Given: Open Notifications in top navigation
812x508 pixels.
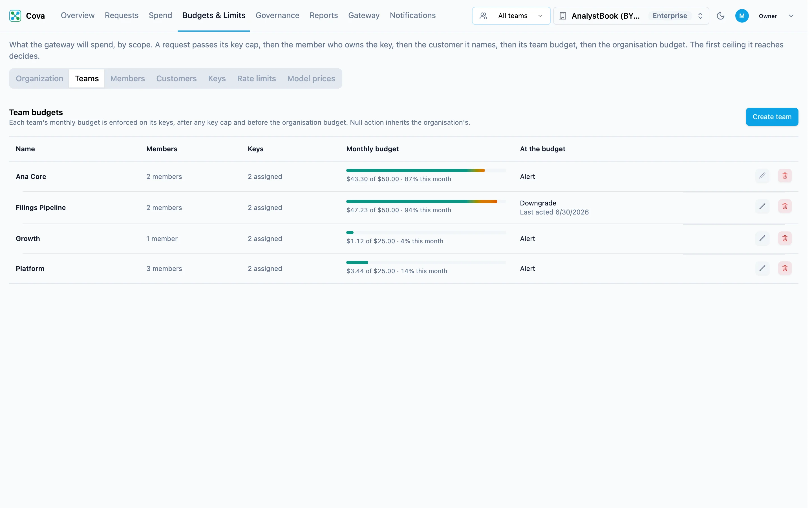Looking at the screenshot, I should 412,16.
